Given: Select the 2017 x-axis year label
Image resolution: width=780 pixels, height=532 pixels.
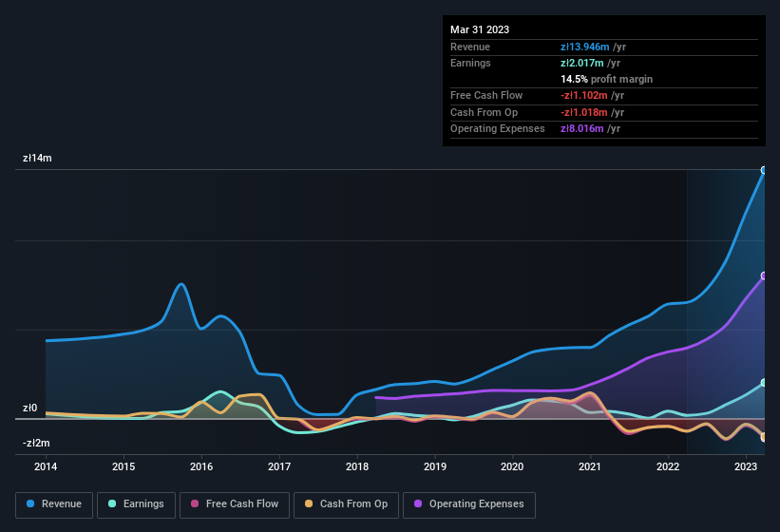Looking at the screenshot, I should [x=279, y=466].
